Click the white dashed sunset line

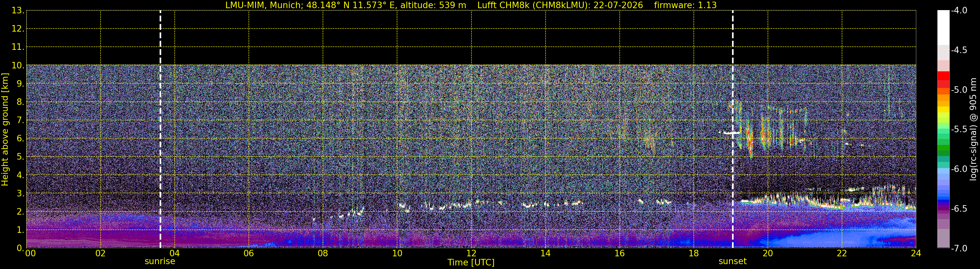point(732,129)
